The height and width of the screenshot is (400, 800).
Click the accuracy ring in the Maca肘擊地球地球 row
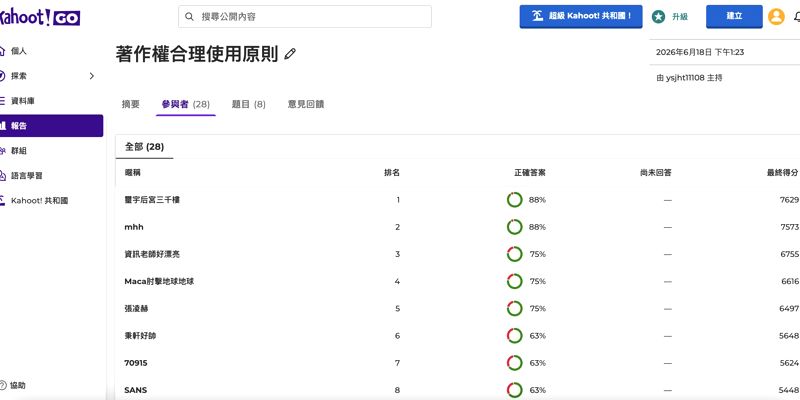[514, 281]
